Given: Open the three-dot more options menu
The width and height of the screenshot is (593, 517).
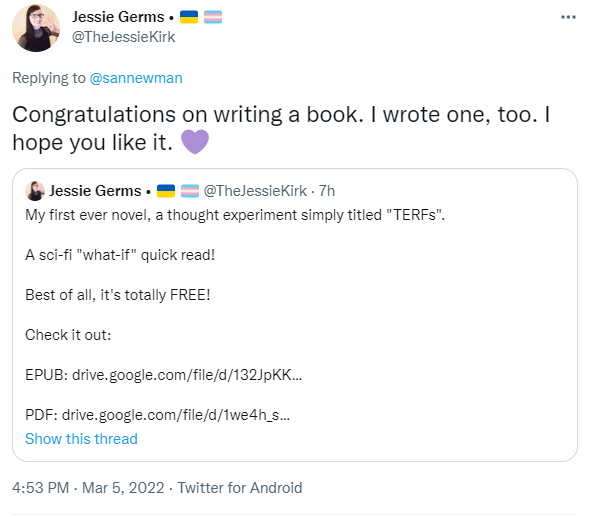Looking at the screenshot, I should [568, 17].
